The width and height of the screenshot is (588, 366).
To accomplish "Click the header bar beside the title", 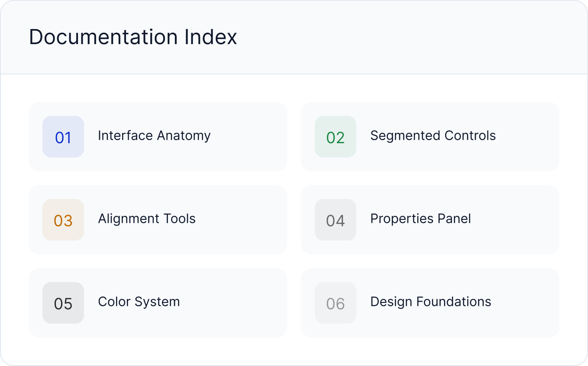I will (411, 37).
